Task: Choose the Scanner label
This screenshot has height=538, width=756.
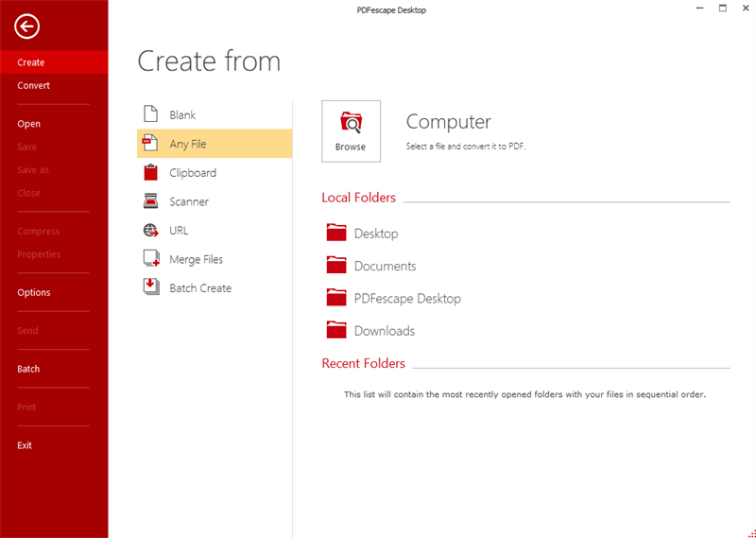Action: 189,201
